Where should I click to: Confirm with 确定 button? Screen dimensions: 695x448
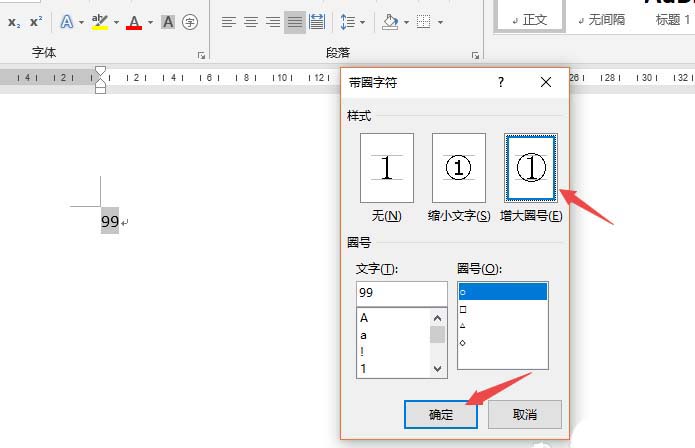[441, 415]
